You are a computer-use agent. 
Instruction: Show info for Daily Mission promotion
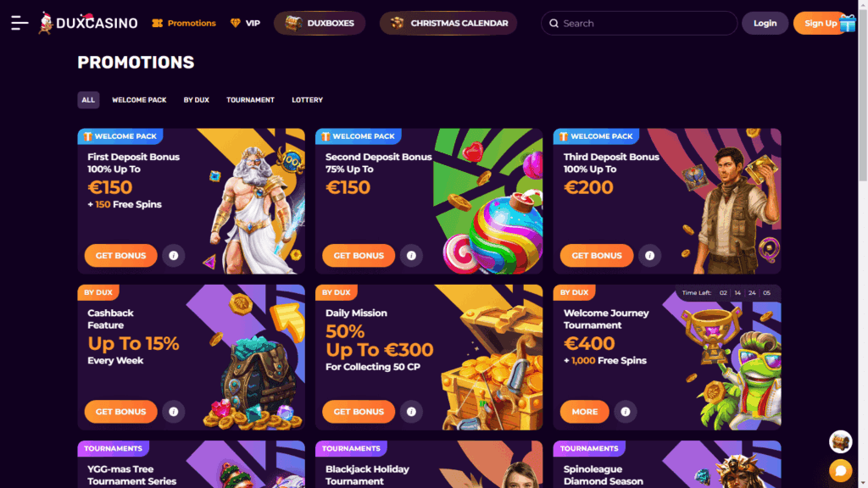point(411,412)
